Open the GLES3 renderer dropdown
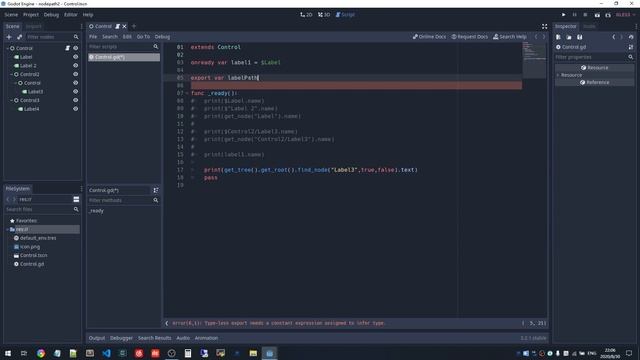 click(x=625, y=15)
